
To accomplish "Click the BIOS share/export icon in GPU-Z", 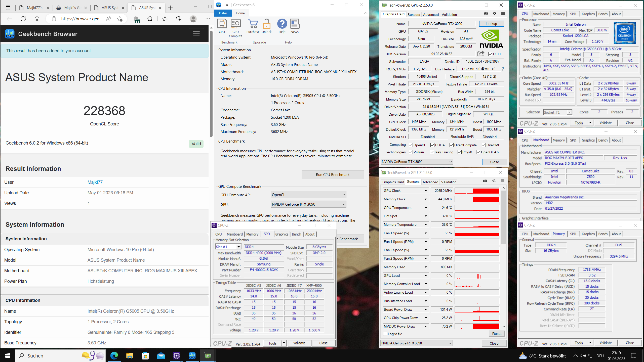I will tap(481, 54).
